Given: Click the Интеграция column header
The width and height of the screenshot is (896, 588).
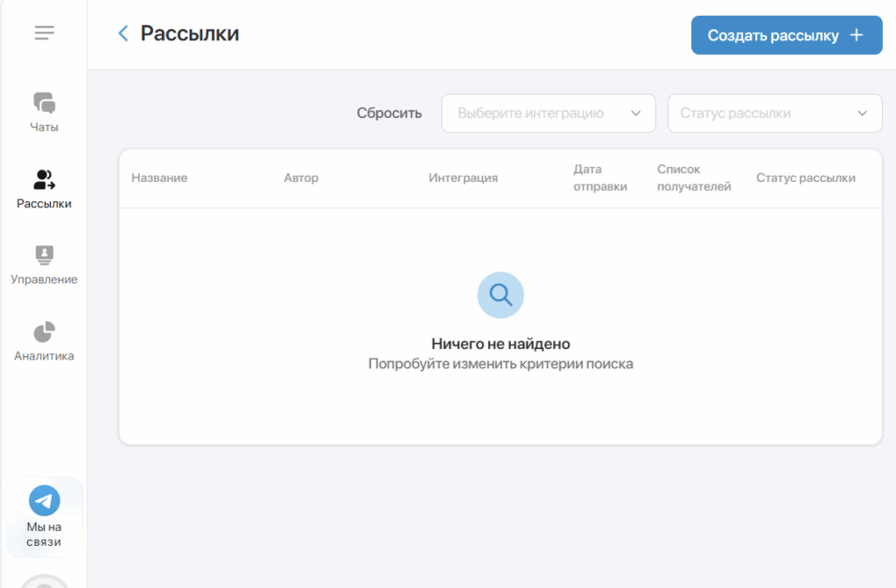Looking at the screenshot, I should tap(463, 178).
